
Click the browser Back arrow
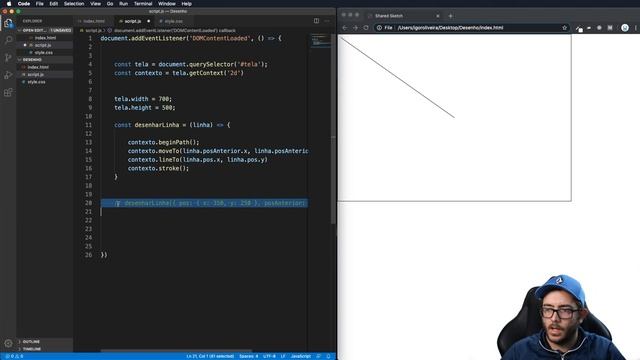click(344, 28)
